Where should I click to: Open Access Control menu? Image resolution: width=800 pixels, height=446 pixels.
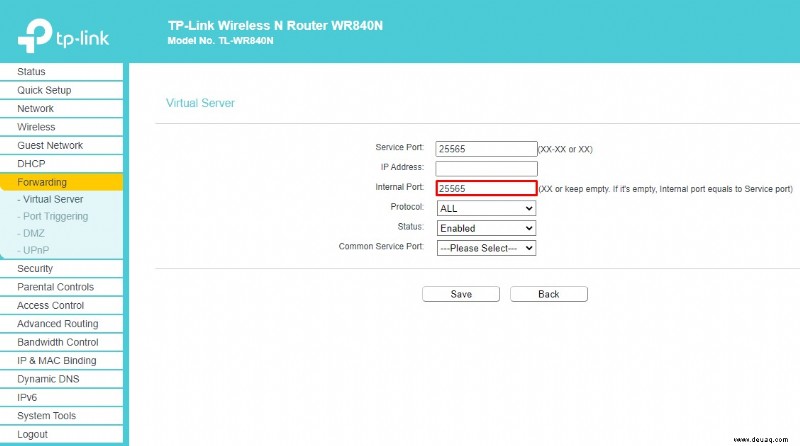tap(61, 305)
